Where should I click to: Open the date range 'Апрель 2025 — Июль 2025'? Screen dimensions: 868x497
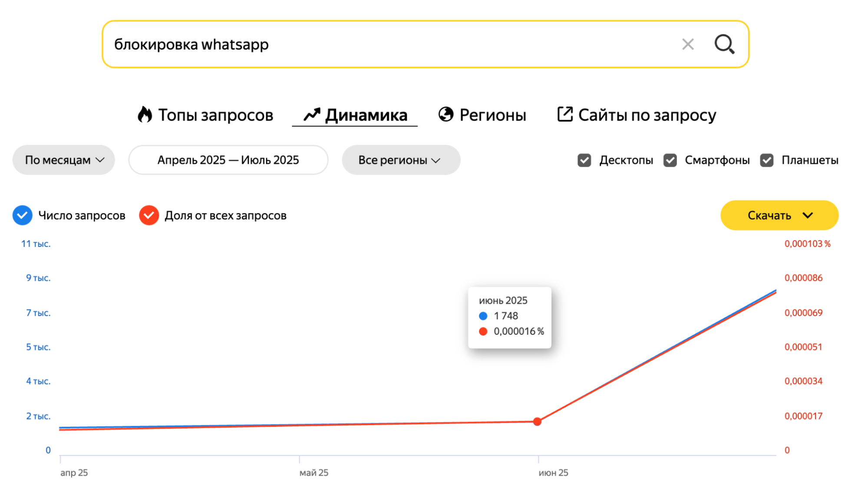click(x=228, y=160)
